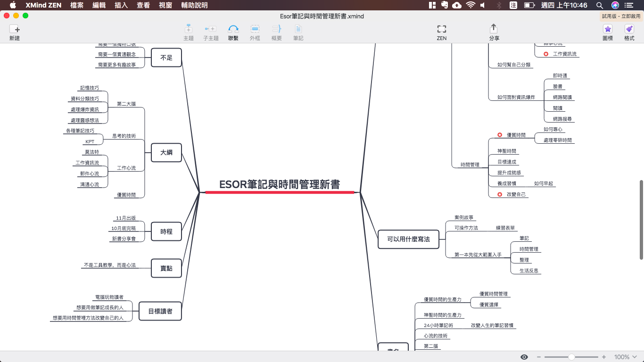Click the Siri icon in menu bar
The height and width of the screenshot is (362, 644).
coord(615,5)
